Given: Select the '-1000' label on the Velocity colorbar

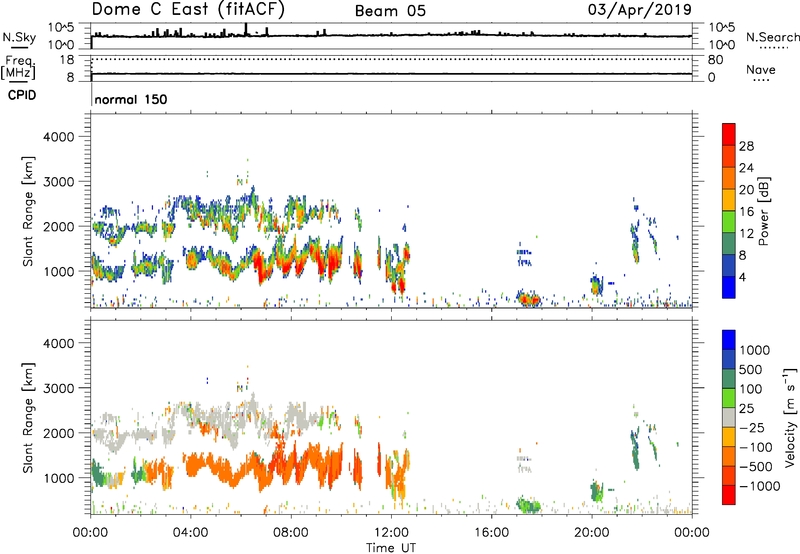Looking at the screenshot, I should point(760,486).
